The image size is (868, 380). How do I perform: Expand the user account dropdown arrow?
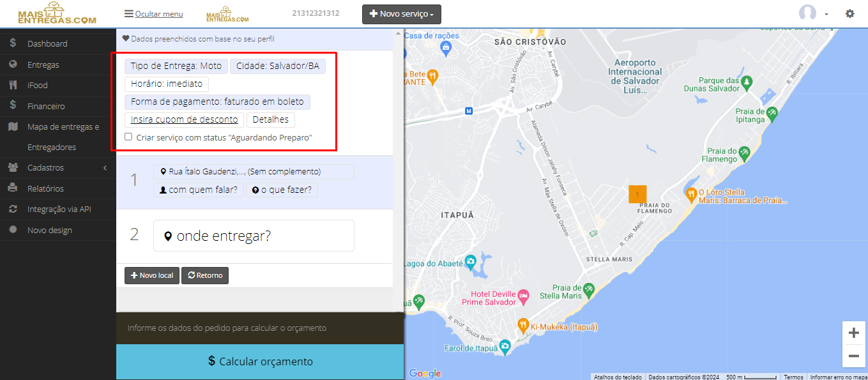coord(826,14)
